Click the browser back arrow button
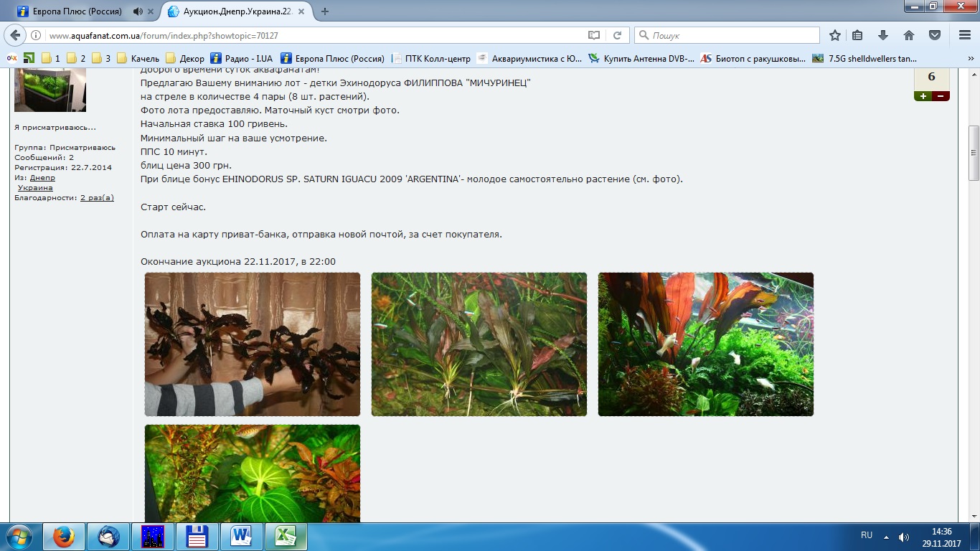The image size is (980, 551). pos(16,35)
